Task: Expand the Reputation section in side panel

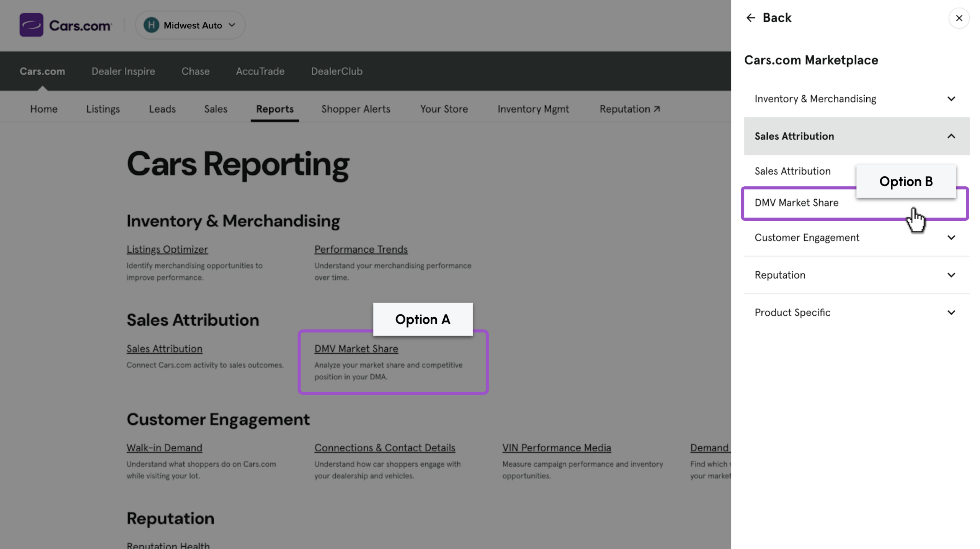Action: pos(857,275)
